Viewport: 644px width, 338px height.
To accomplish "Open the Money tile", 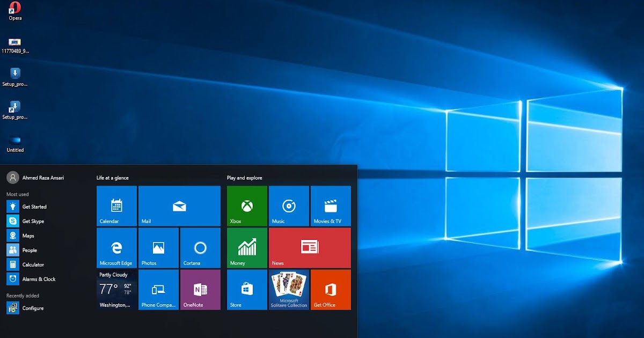I will (x=247, y=248).
